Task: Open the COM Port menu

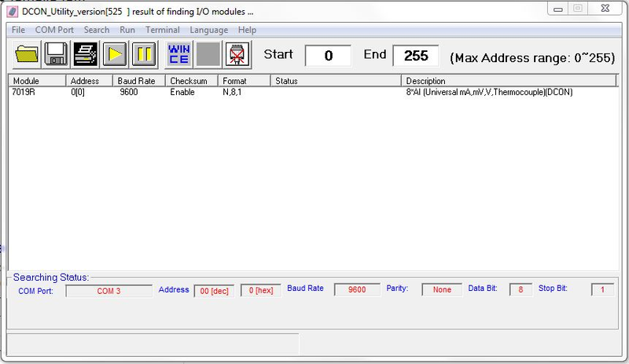Action: [54, 30]
